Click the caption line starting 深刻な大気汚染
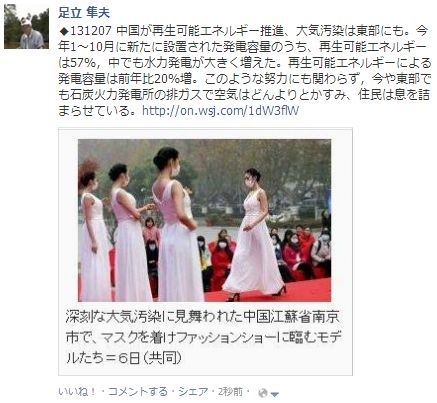Viewport: 437px width, 403px height. [203, 317]
